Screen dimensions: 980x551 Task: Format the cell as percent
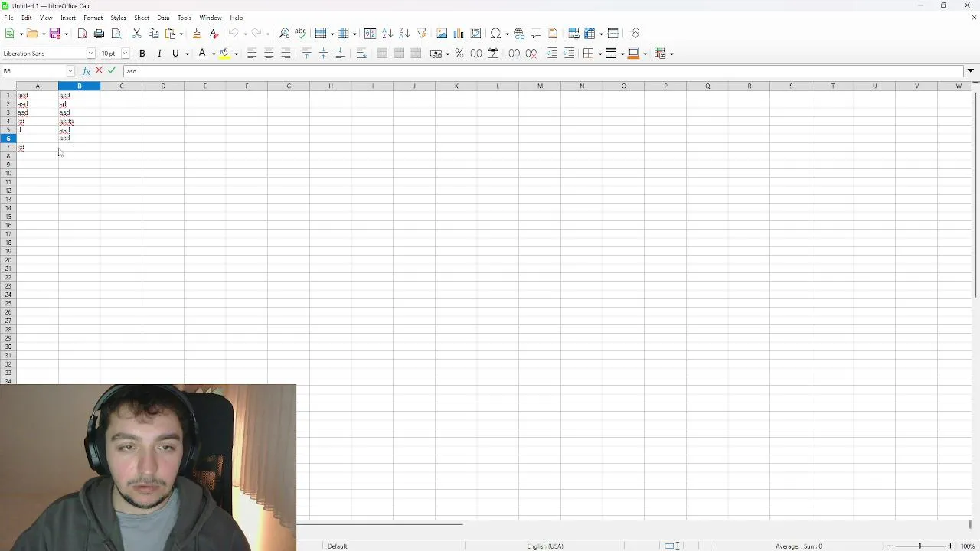point(459,54)
